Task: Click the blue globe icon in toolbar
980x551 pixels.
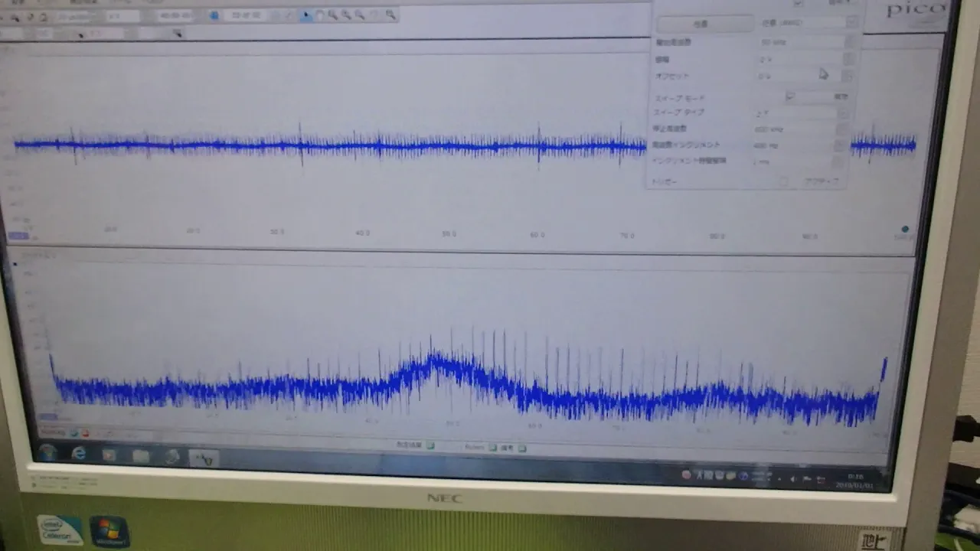Action: (x=214, y=15)
